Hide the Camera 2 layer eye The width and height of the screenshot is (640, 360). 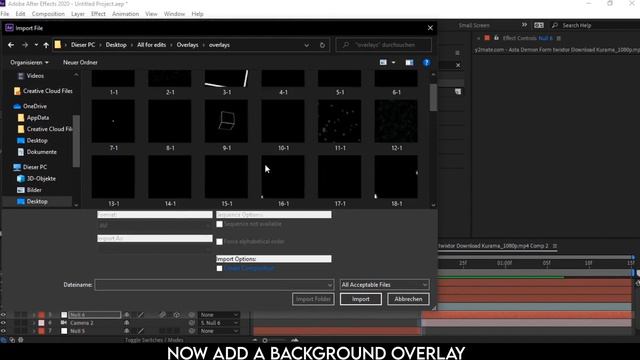pyautogui.click(x=3, y=323)
